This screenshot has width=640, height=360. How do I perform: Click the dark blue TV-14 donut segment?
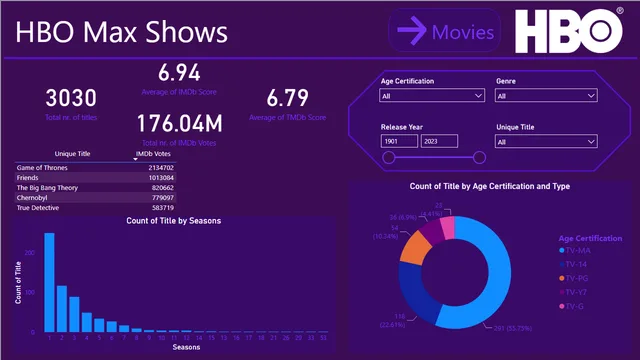pyautogui.click(x=415, y=292)
